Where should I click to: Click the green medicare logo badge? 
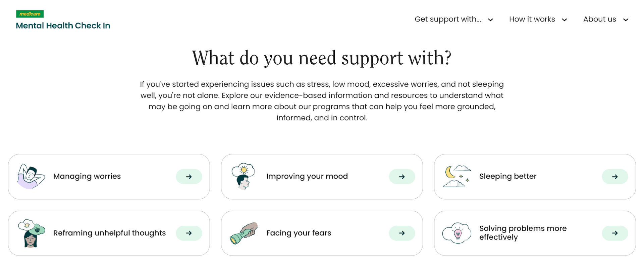click(x=30, y=14)
